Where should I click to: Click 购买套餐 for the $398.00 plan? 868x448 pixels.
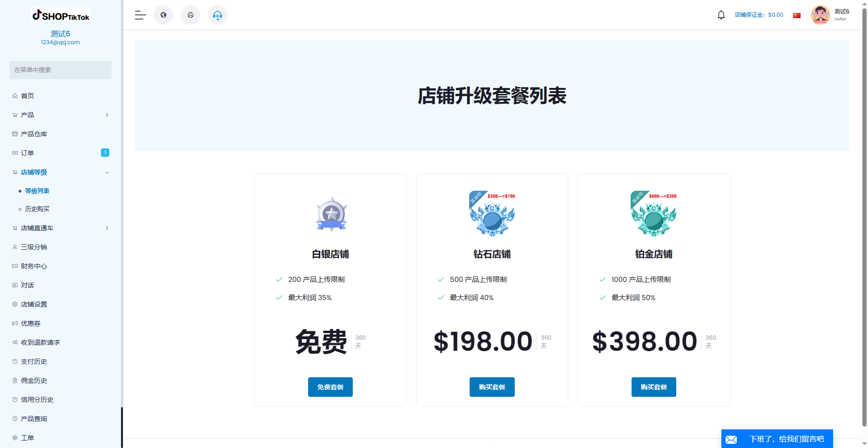pyautogui.click(x=654, y=387)
